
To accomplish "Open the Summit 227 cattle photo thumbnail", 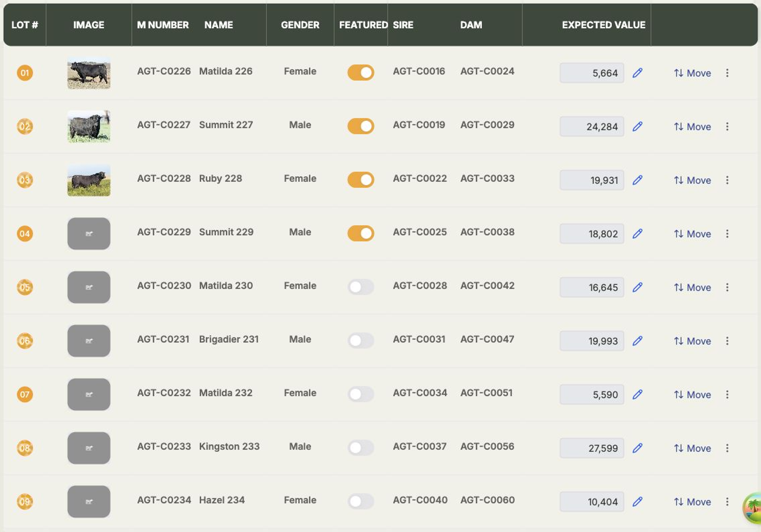I will [89, 126].
